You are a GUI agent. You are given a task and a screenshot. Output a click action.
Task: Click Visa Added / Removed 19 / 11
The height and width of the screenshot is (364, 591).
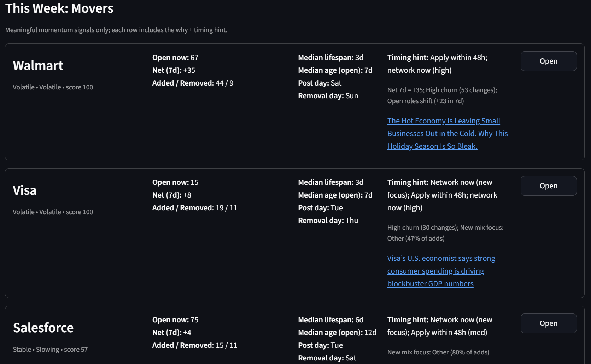195,208
